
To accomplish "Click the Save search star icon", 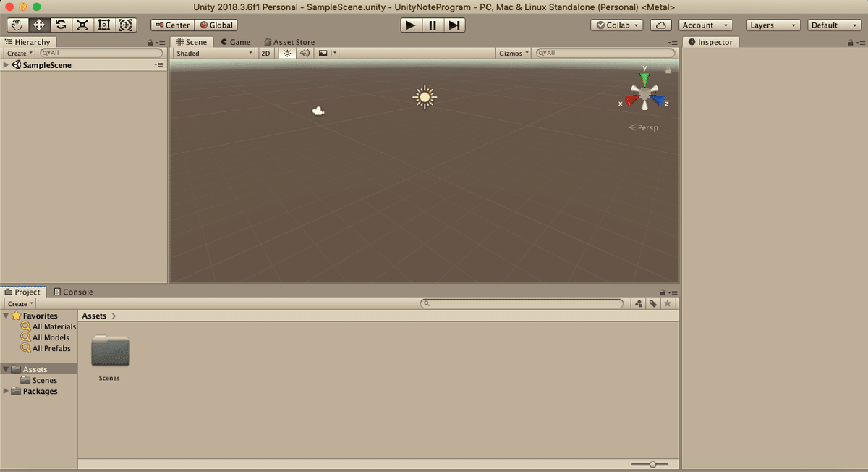I will (668, 304).
